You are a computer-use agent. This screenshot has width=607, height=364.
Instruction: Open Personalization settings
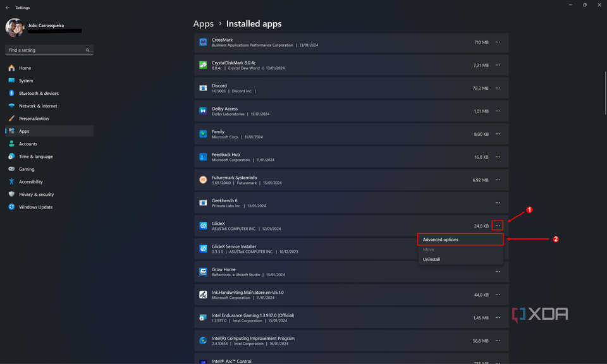click(x=49, y=118)
